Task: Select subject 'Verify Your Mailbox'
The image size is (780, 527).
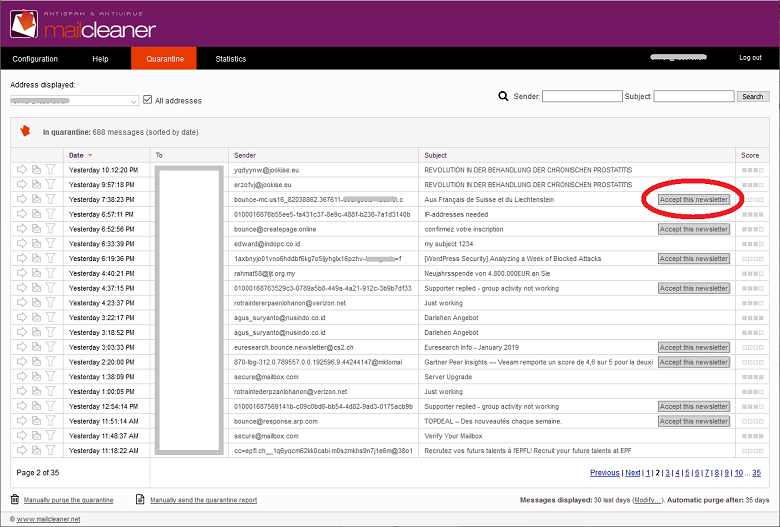Action: (453, 436)
